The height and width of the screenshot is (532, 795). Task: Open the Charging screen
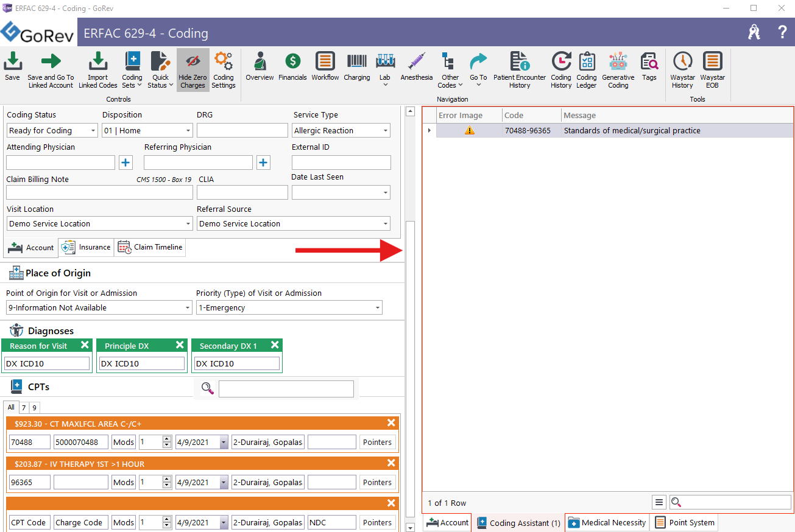[357, 66]
